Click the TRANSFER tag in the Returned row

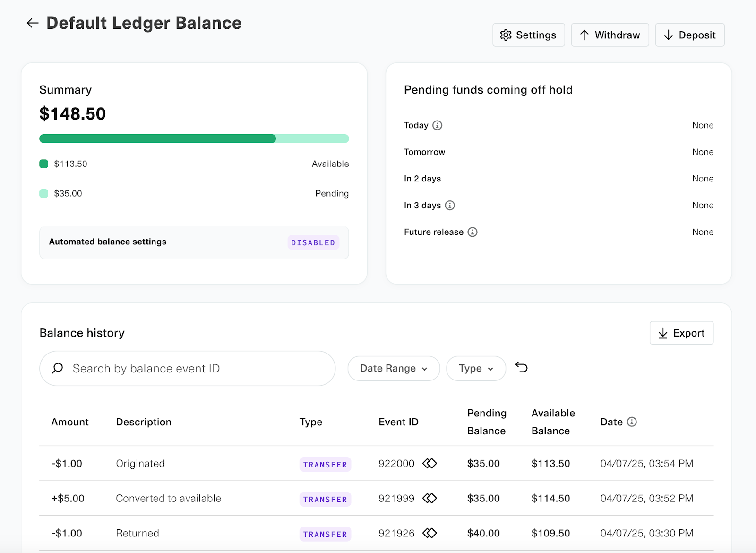[325, 534]
